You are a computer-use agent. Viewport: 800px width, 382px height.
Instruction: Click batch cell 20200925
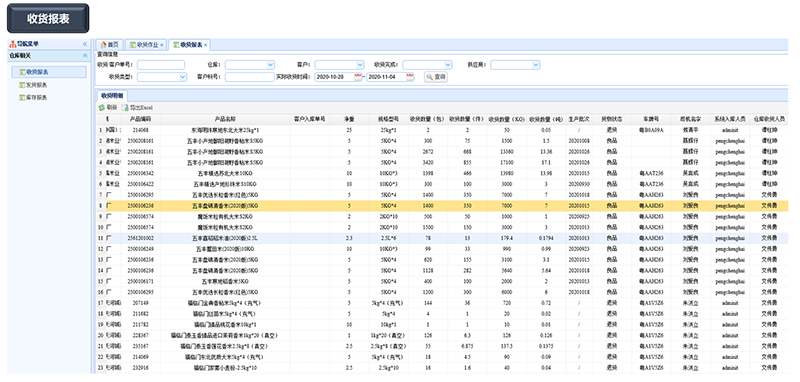click(580, 217)
